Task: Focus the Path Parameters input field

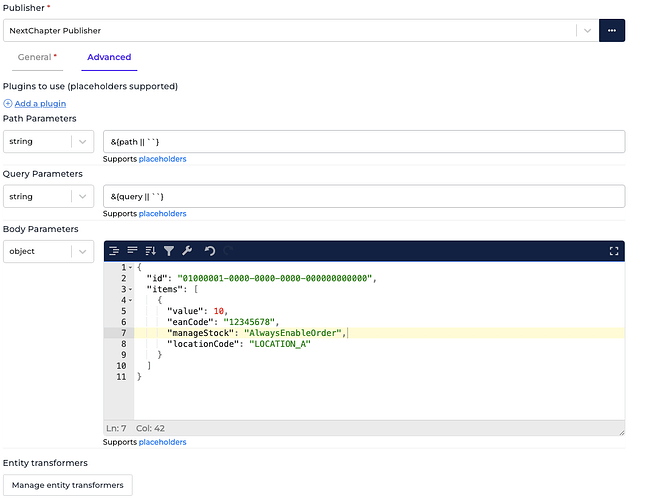Action: pyautogui.click(x=364, y=141)
